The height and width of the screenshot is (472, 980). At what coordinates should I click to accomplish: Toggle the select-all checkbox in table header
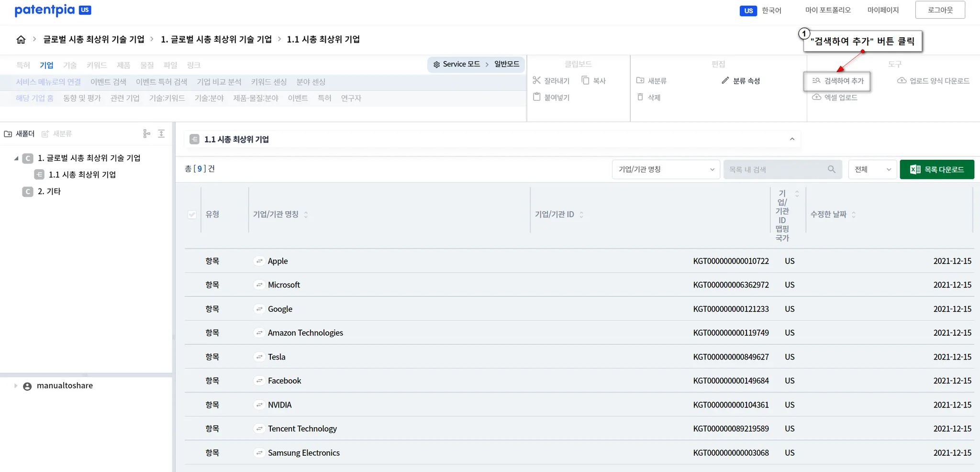192,215
